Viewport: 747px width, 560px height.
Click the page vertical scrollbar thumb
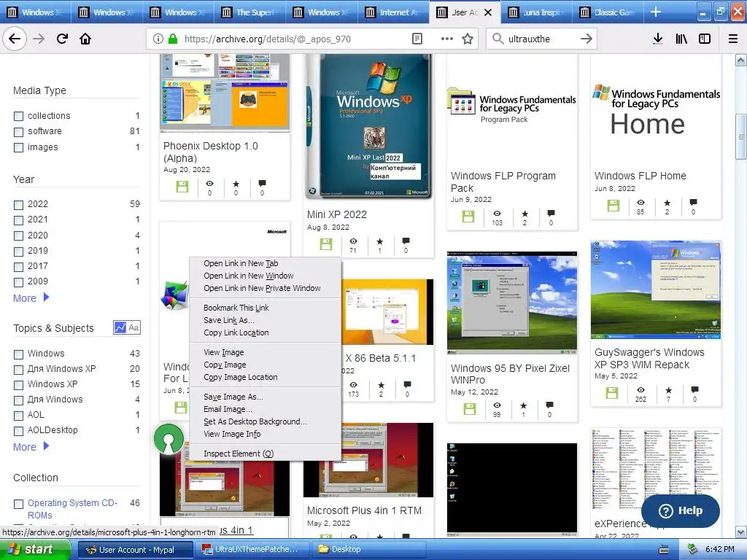coord(741,136)
